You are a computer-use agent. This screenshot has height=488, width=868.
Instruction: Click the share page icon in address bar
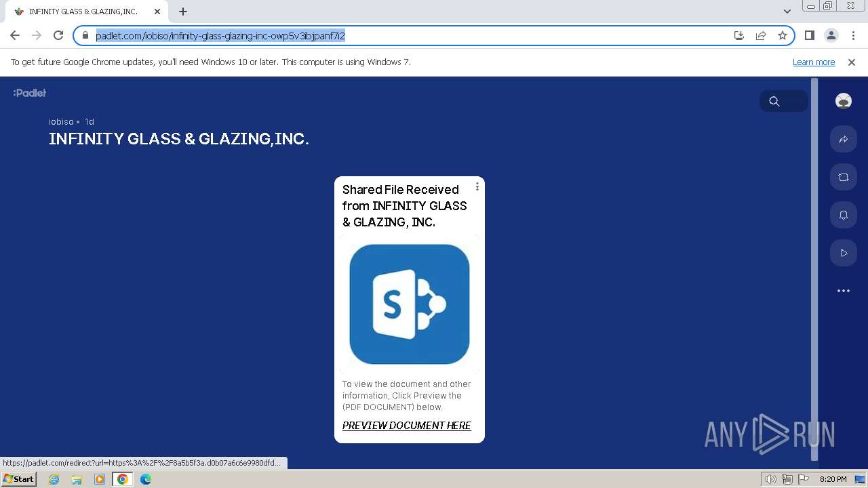761,35
